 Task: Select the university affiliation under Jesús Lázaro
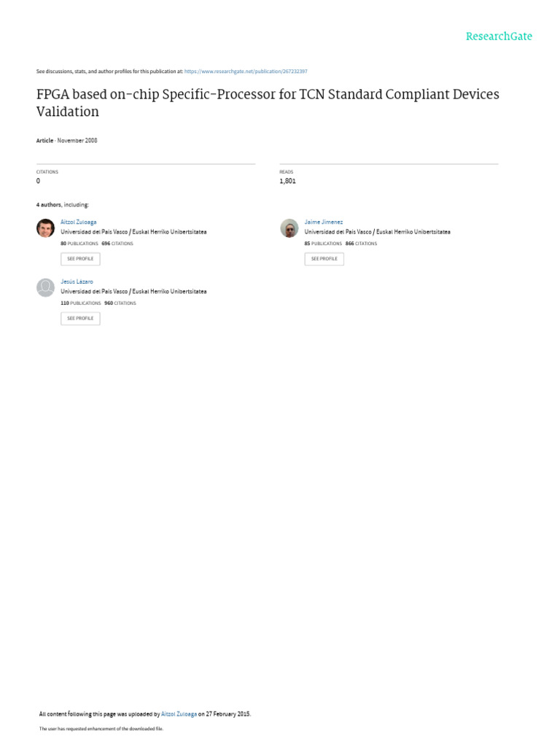(133, 292)
